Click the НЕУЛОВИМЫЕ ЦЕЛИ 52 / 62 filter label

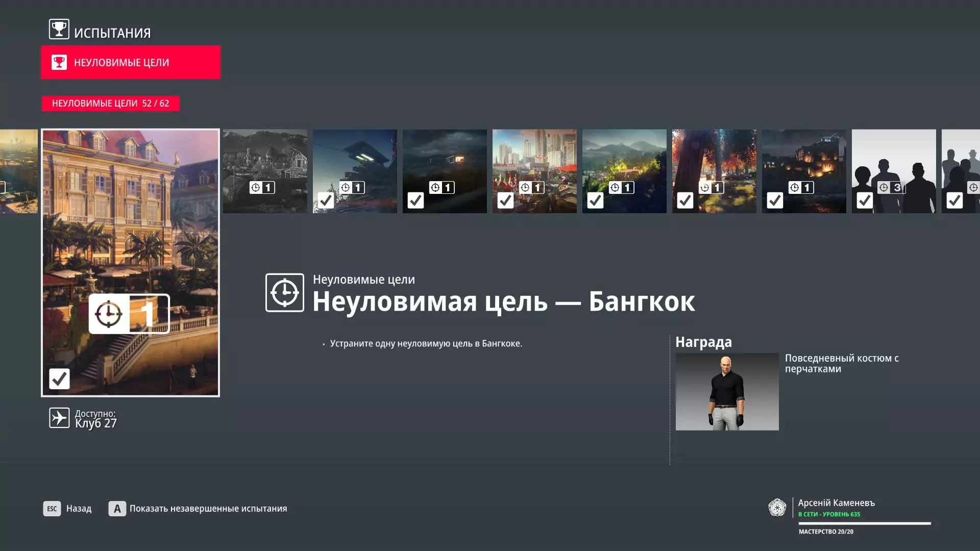pos(110,104)
